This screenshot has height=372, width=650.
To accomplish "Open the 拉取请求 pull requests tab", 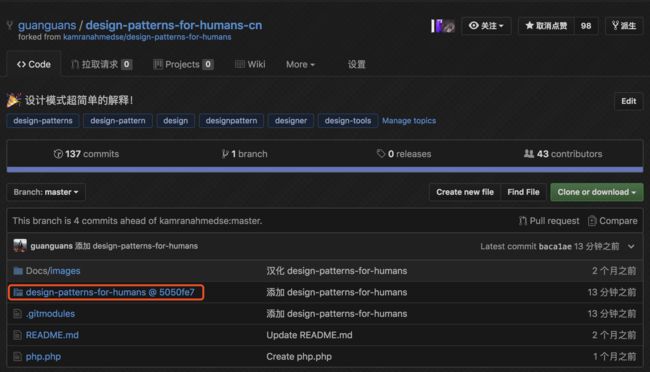I will point(101,64).
